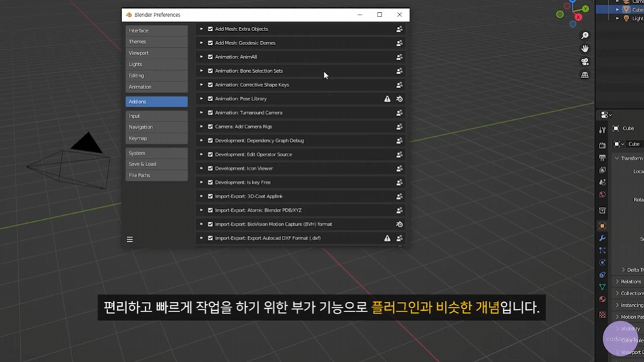Open Render properties tab icon
The height and width of the screenshot is (362, 644).
coord(602,146)
